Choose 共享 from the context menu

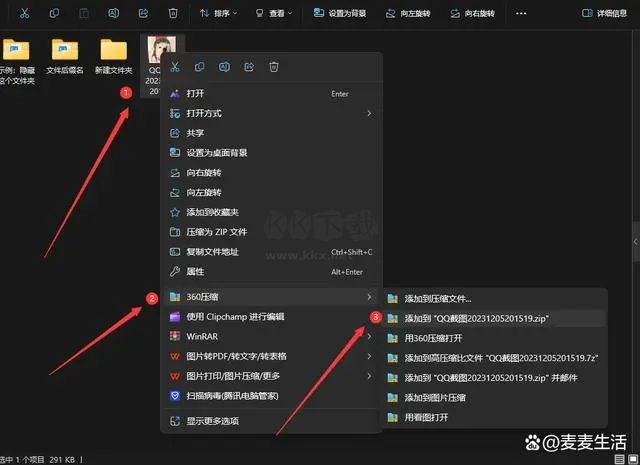pos(271,133)
